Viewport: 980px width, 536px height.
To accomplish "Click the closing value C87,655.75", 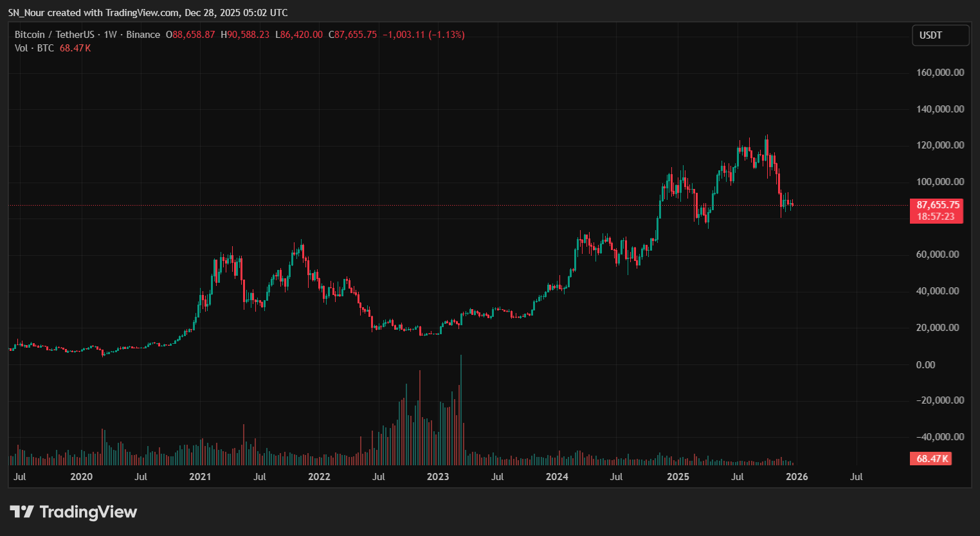I will [x=352, y=35].
